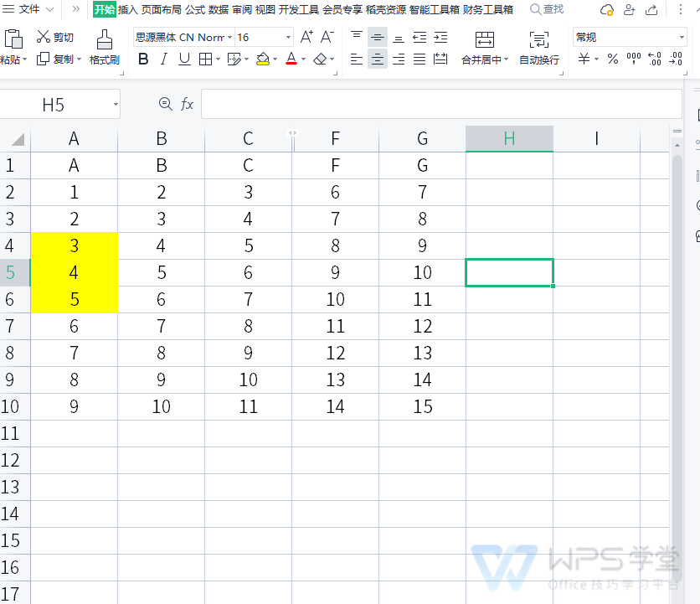This screenshot has width=700, height=604.
Task: Align text right
Action: pyautogui.click(x=399, y=59)
